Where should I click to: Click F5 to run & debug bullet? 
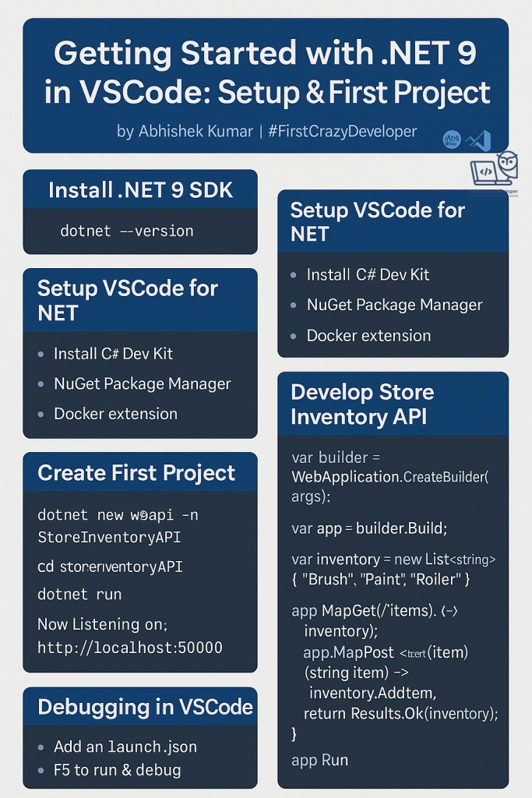117,770
